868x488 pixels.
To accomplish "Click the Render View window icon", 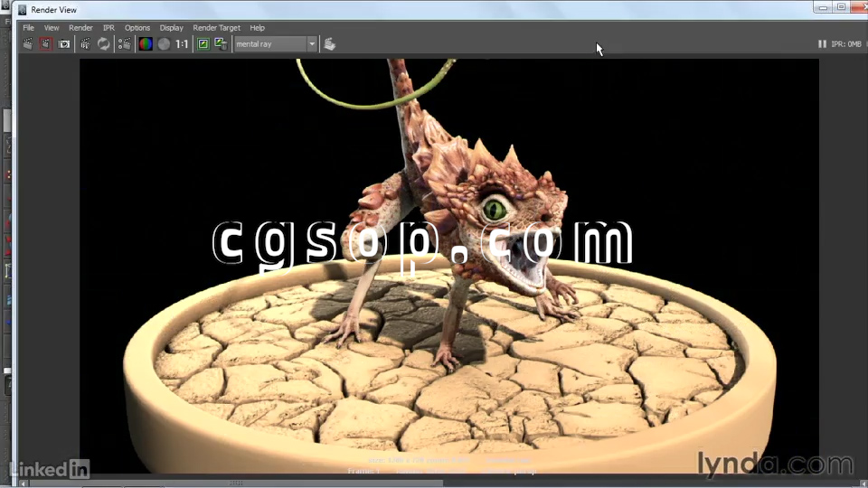I will 22,10.
